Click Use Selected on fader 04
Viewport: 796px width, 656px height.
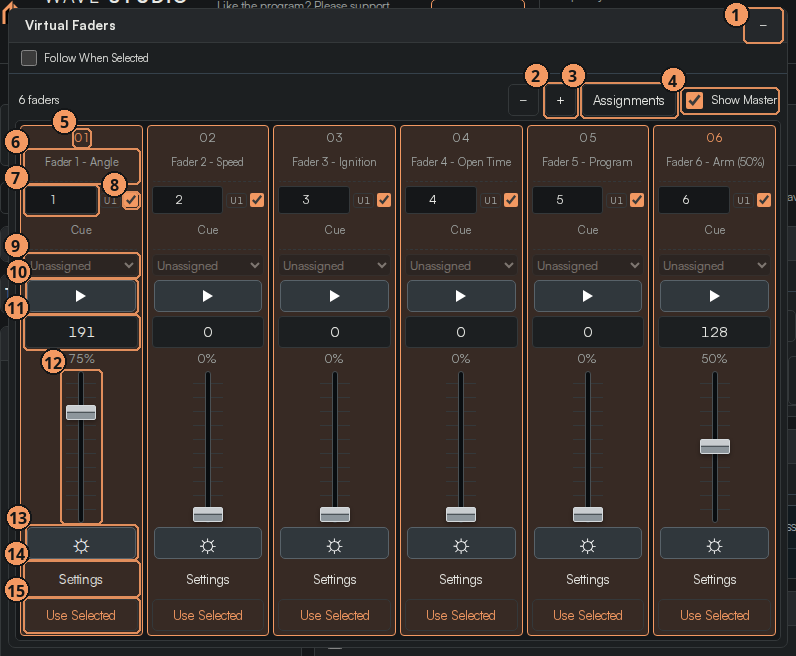461,615
